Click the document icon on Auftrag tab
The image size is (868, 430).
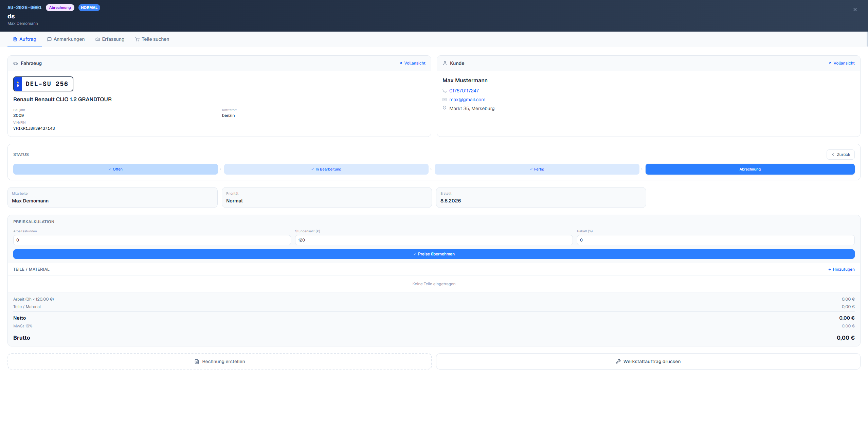15,39
